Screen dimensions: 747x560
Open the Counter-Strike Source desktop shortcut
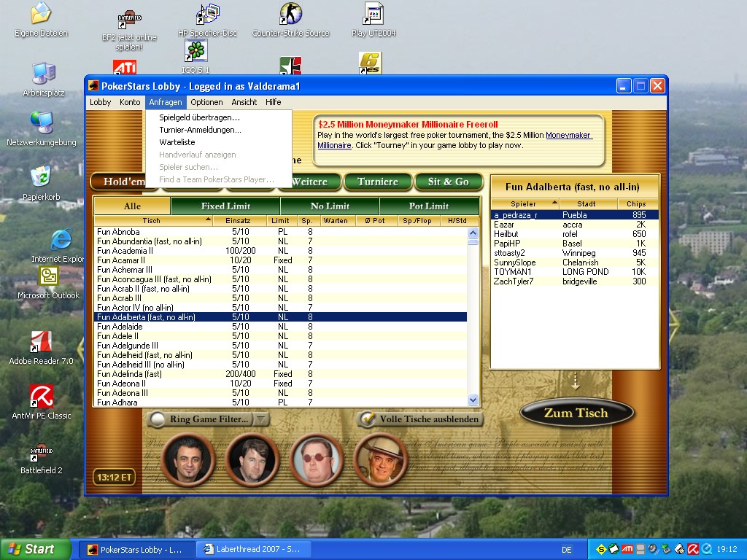click(290, 15)
